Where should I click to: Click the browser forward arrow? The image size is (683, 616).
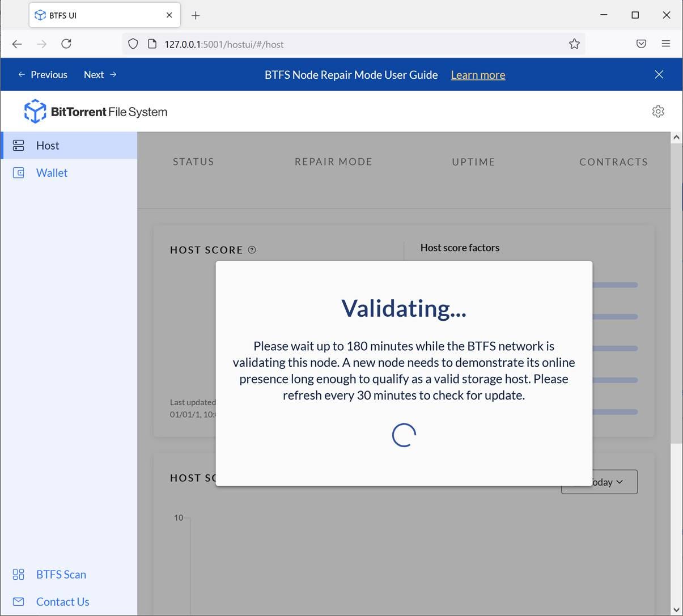41,44
